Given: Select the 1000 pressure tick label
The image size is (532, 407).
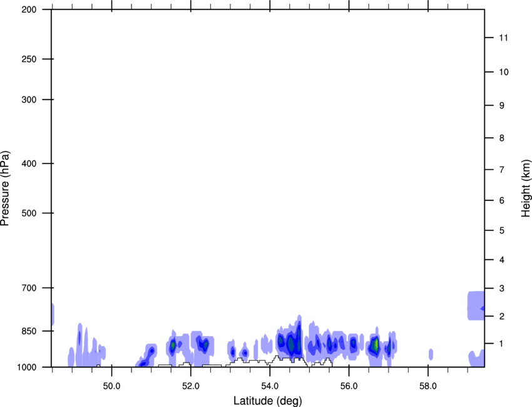Looking at the screenshot, I should [27, 367].
